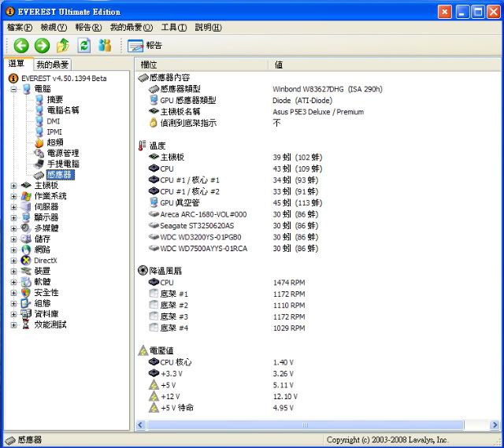
Task: Switch to the 我的最愛 tab
Action: tap(53, 65)
